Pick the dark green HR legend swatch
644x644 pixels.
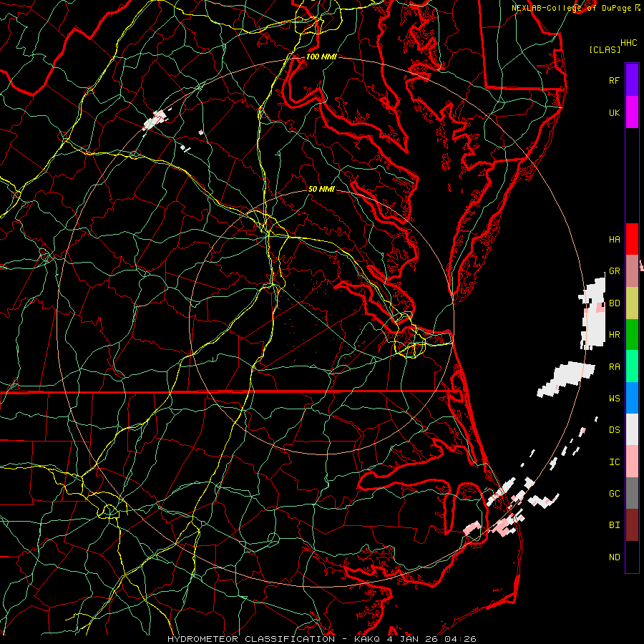(x=632, y=334)
